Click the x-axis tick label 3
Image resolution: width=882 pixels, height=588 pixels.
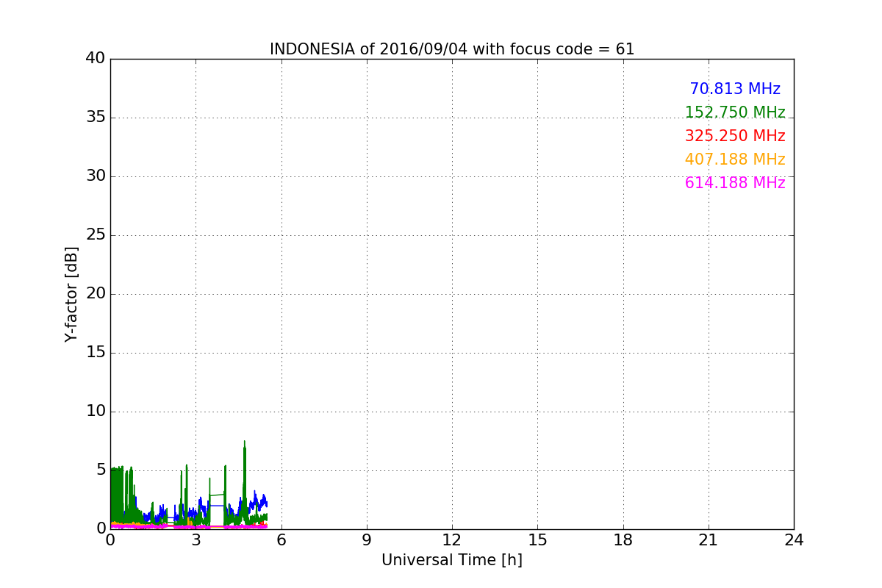point(196,540)
